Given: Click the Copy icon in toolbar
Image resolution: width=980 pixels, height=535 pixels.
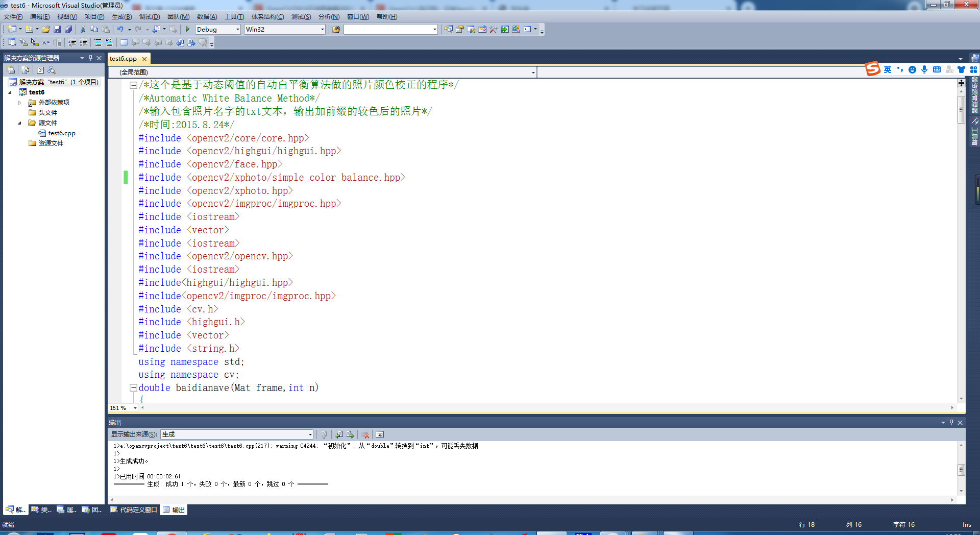Looking at the screenshot, I should 94,30.
